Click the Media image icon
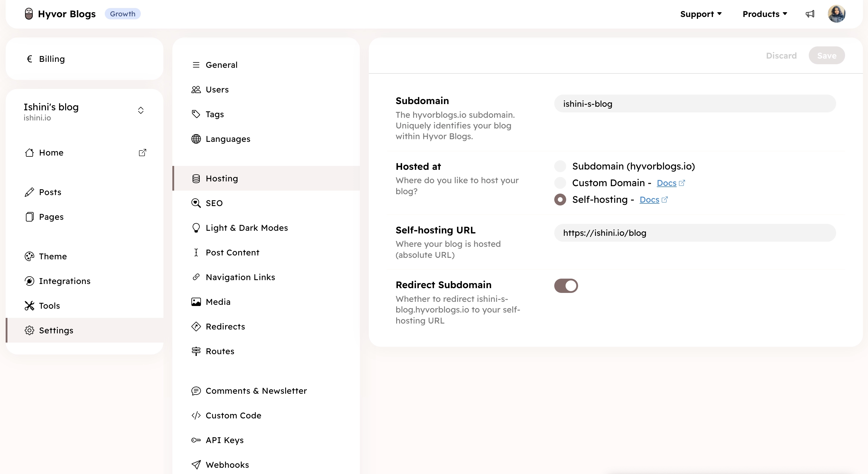The width and height of the screenshot is (868, 474). (x=196, y=302)
